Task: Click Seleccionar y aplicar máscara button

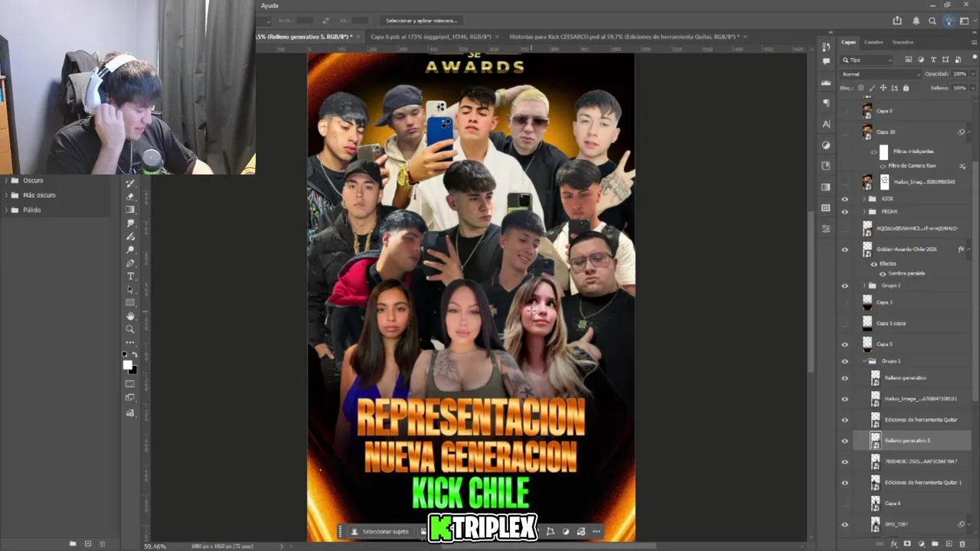Action: pos(421,21)
